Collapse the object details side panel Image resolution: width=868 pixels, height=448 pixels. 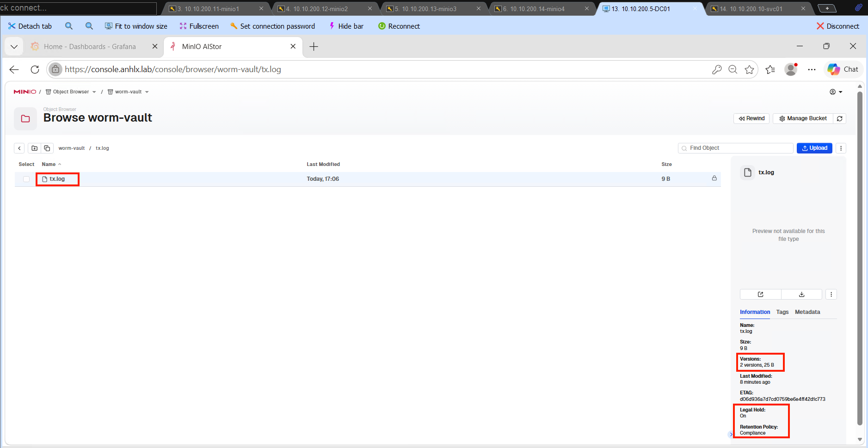(x=731, y=434)
